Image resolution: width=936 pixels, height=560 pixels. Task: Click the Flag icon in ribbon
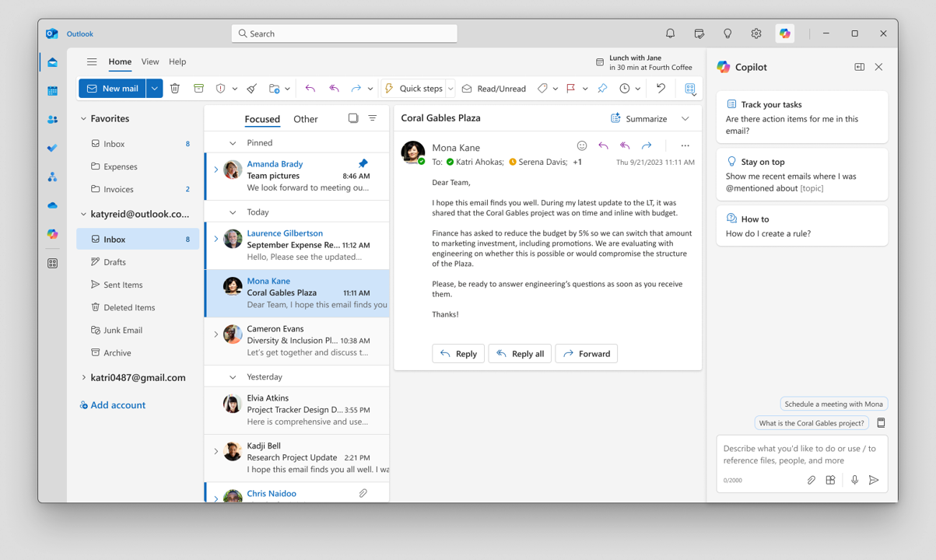click(x=571, y=89)
